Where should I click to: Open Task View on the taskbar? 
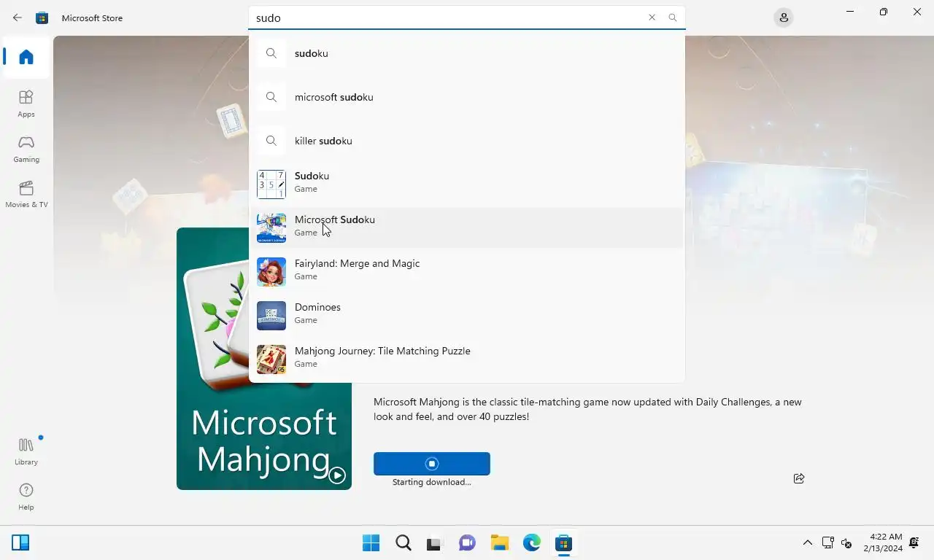click(436, 542)
